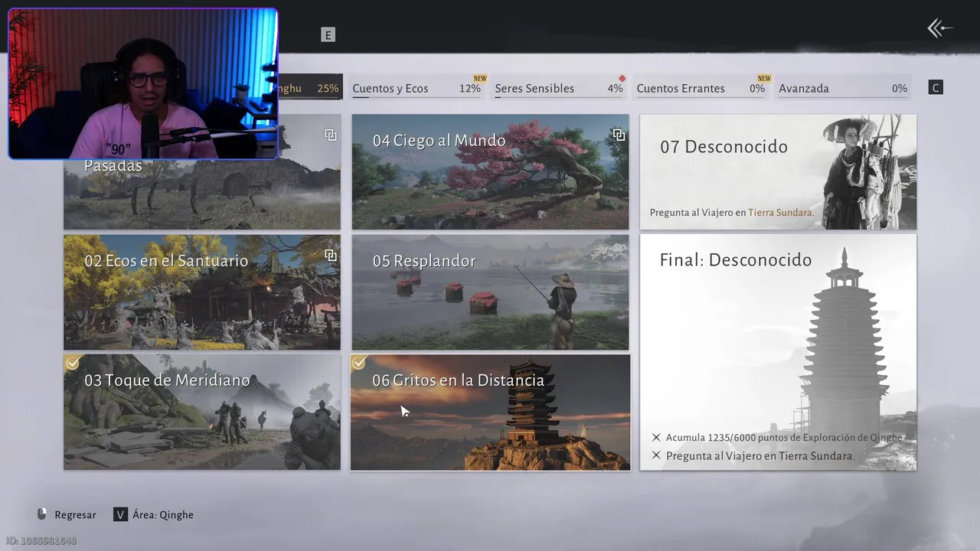Go to the Avanzada tab
The width and height of the screenshot is (980, 551).
843,88
